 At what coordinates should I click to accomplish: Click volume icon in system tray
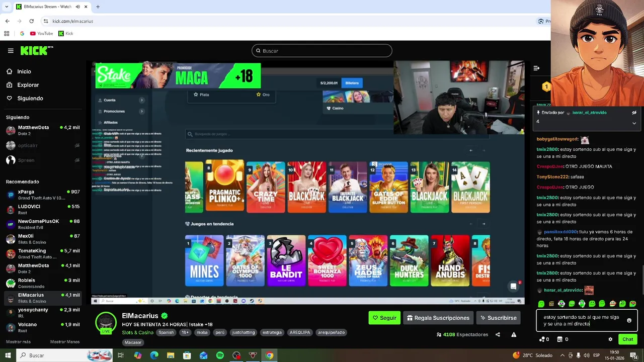587,355
